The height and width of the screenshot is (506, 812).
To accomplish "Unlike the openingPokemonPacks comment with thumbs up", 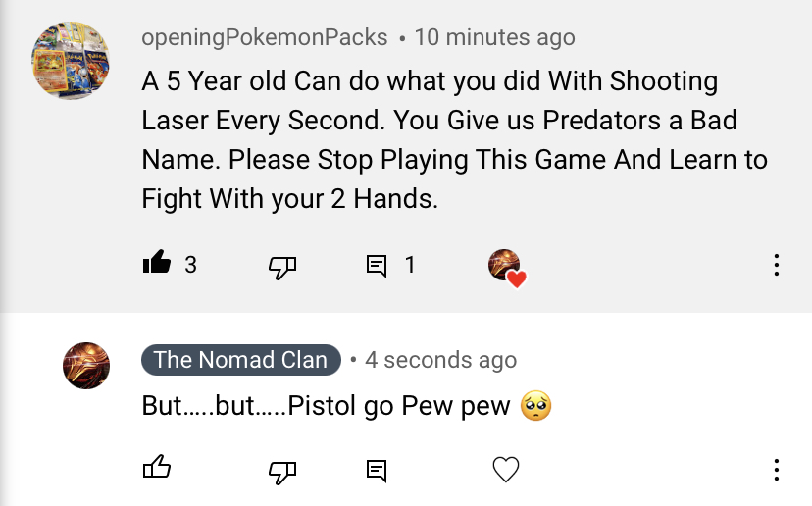I will 157,264.
